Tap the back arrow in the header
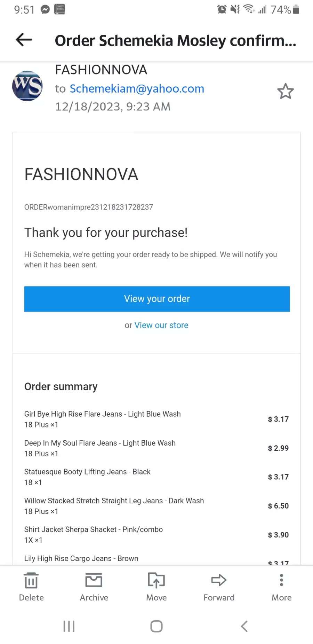 click(x=24, y=40)
